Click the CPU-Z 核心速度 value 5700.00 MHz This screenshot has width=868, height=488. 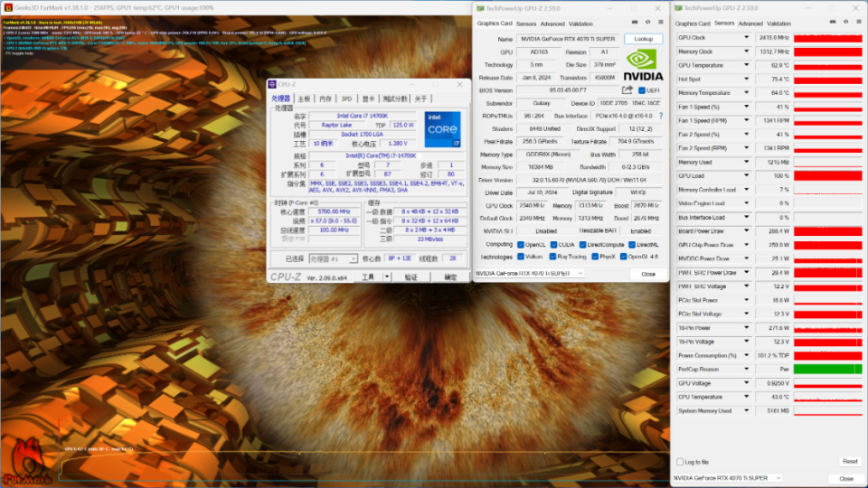[335, 211]
